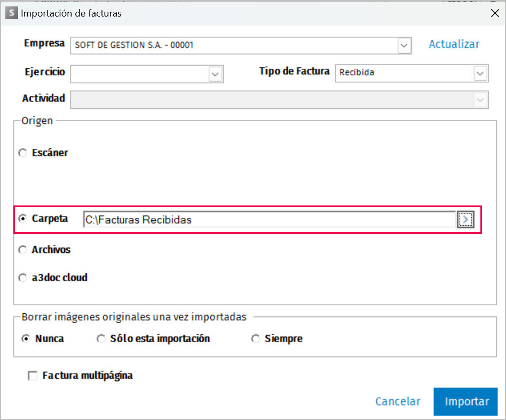This screenshot has height=420, width=506.
Task: Open the Tipo de Factura dropdown
Action: pyautogui.click(x=480, y=73)
